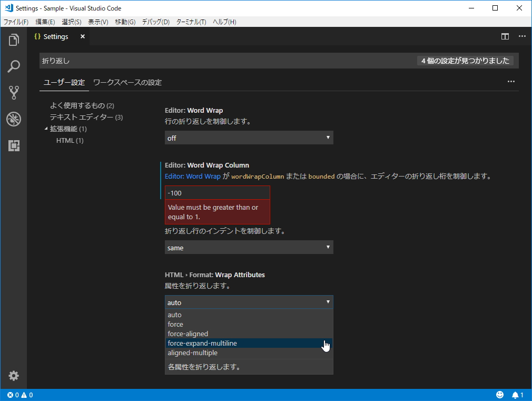Viewport: 532px width, 401px height.
Task: Choose aligned-multiple option in dropdown list
Action: 249,353
